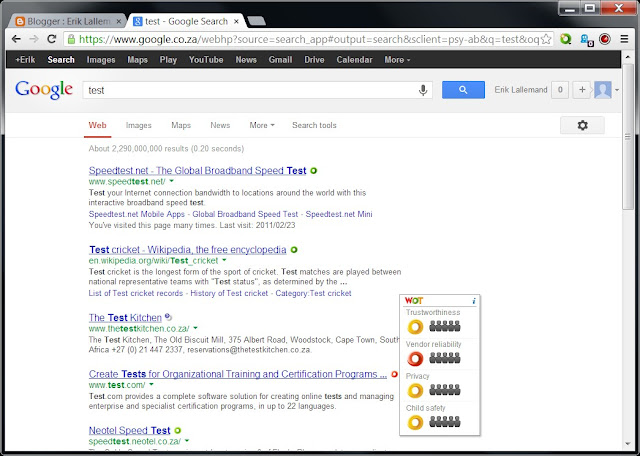Click the blue extension icon with badge
This screenshot has width=640, height=456.
(586, 40)
